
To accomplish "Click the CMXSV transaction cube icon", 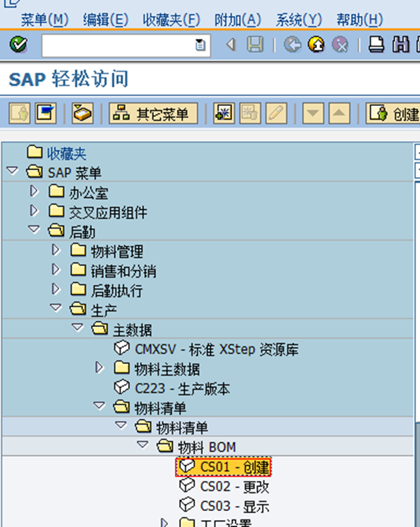I will 121,348.
